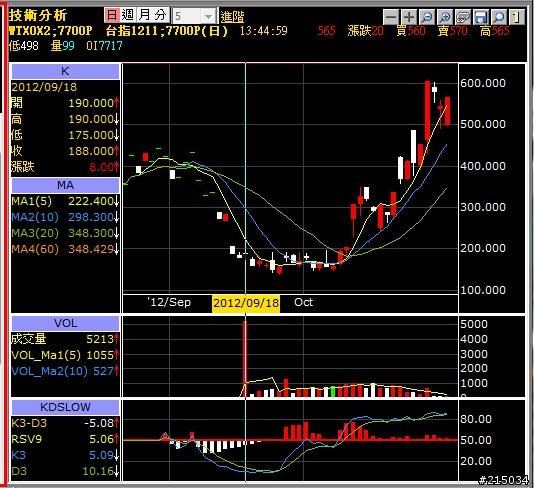Image resolution: width=534 pixels, height=488 pixels.
Task: Click the 漲跌 8.00 change row
Action: 65,167
